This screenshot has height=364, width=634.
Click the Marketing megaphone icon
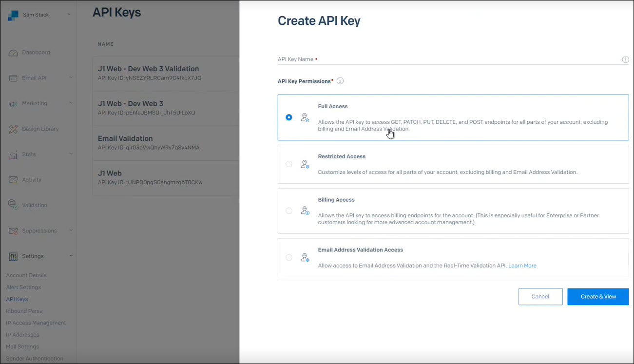click(13, 103)
